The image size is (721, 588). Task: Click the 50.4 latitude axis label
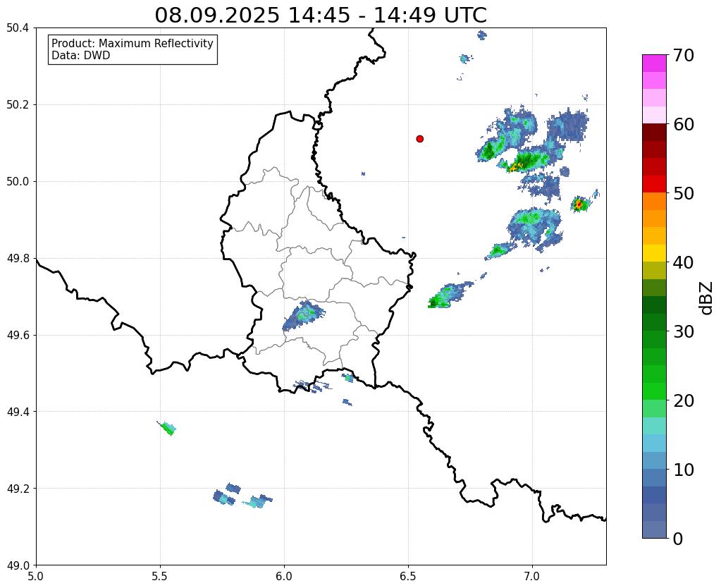(18, 28)
